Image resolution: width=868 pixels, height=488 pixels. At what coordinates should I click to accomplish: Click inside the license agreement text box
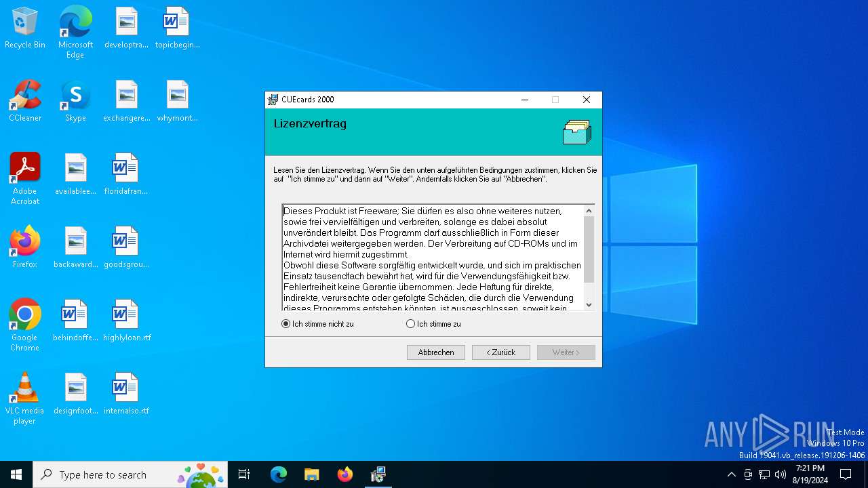[433, 258]
